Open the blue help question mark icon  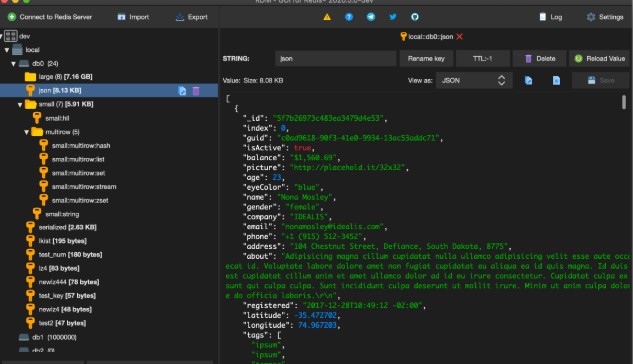point(349,17)
